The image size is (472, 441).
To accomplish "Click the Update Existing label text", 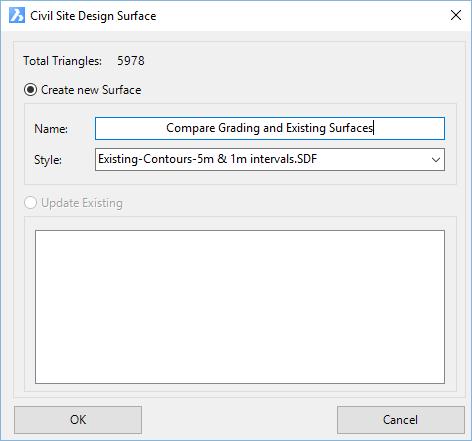I will tap(82, 203).
